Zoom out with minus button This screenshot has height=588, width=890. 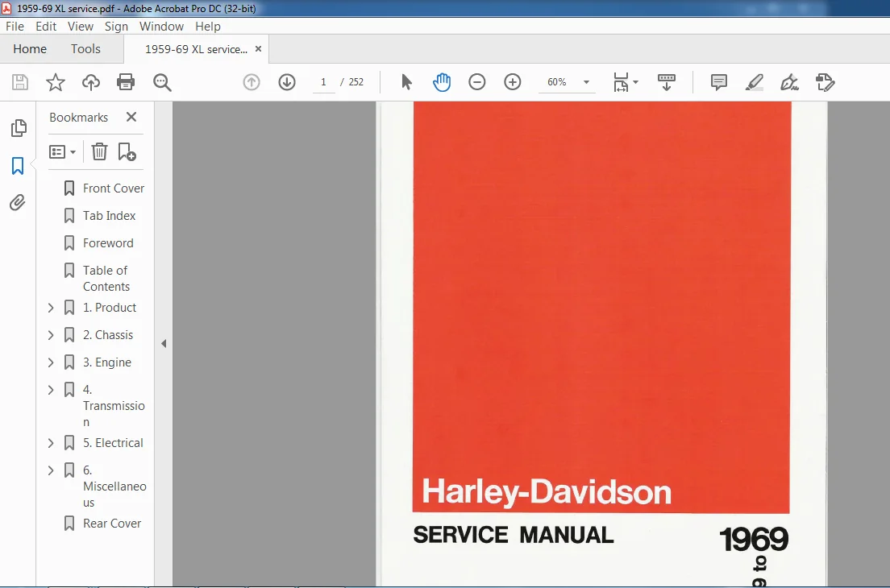(x=476, y=82)
